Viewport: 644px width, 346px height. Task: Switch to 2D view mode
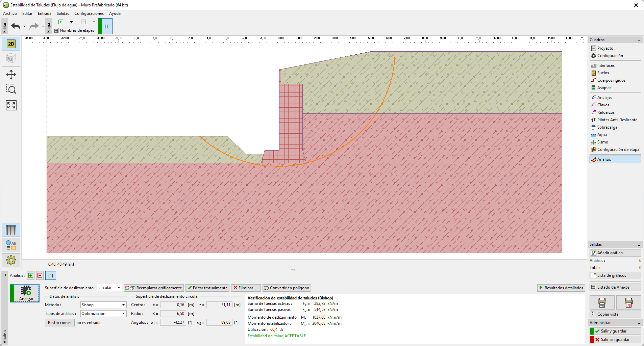(11, 44)
